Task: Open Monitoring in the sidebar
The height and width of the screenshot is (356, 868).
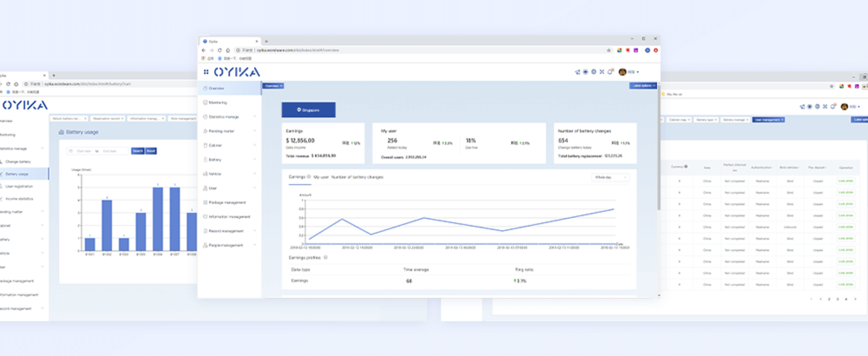Action: [x=218, y=102]
